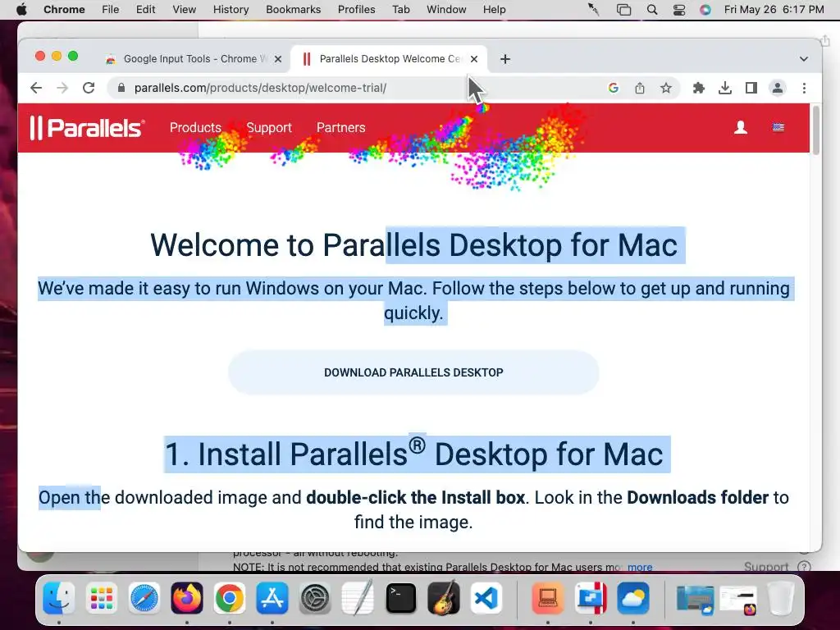840x630 pixels.
Task: Open Launchpad from the Dock
Action: click(x=101, y=598)
